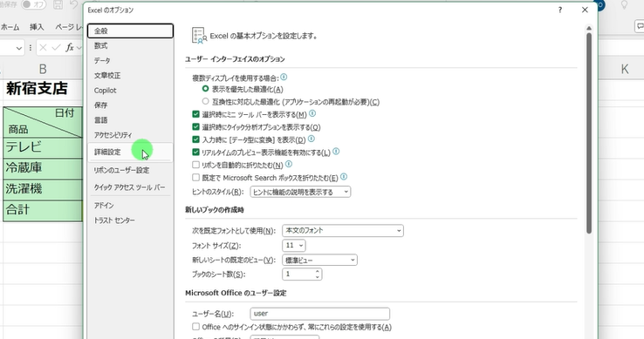The width and height of the screenshot is (644, 339).
Task: Click info icon beside データ型に変換 option
Action: coord(312,139)
